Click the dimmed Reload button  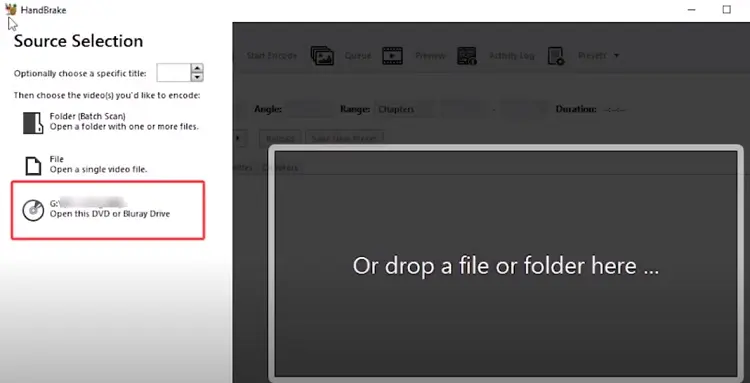(x=280, y=138)
